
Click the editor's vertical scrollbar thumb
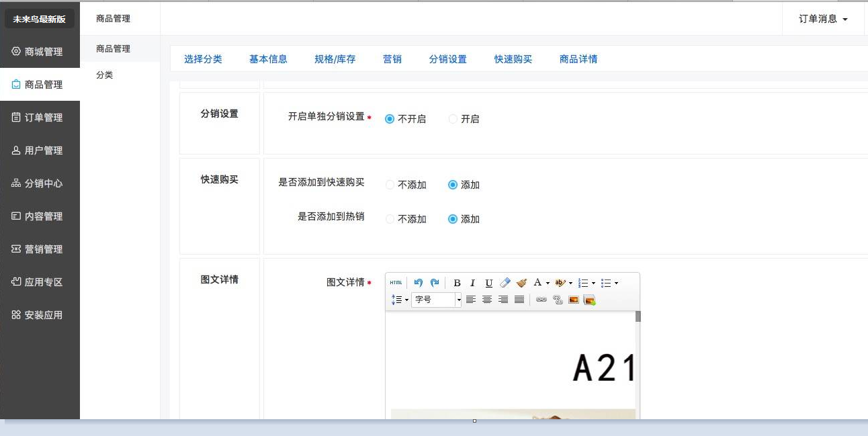tap(638, 316)
